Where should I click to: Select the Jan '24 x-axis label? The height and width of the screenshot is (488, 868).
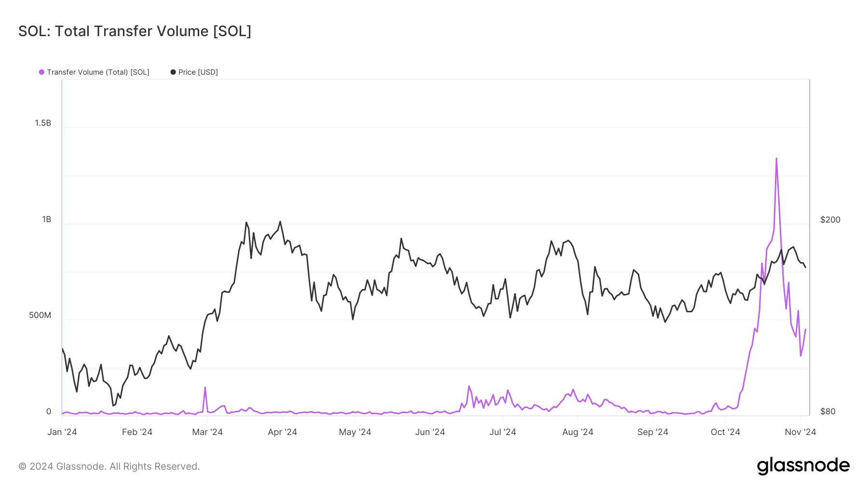point(62,432)
